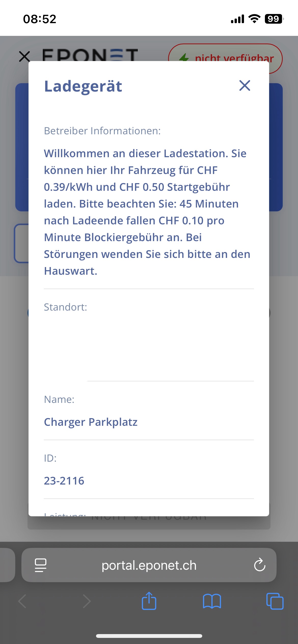This screenshot has height=644, width=298.
Task: Close the Ladegerät dialog with the X
Action: tap(245, 85)
